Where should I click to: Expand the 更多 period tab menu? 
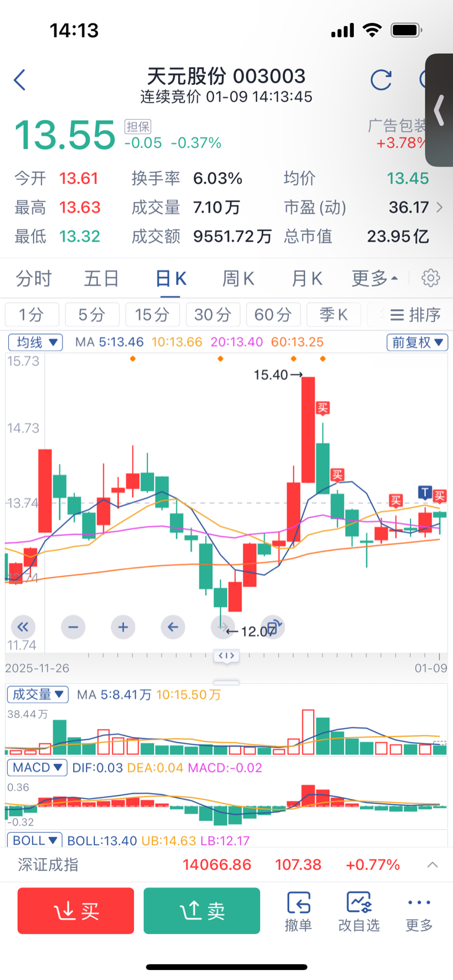coord(375,278)
